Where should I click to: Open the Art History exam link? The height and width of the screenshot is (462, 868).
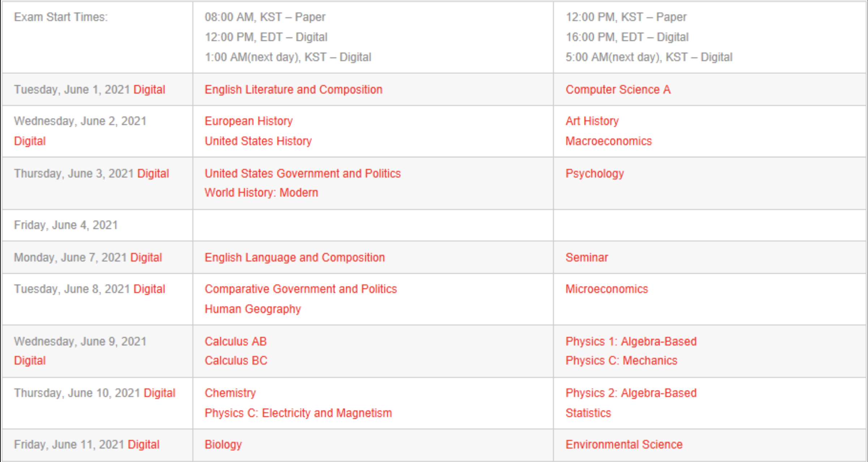(x=592, y=121)
